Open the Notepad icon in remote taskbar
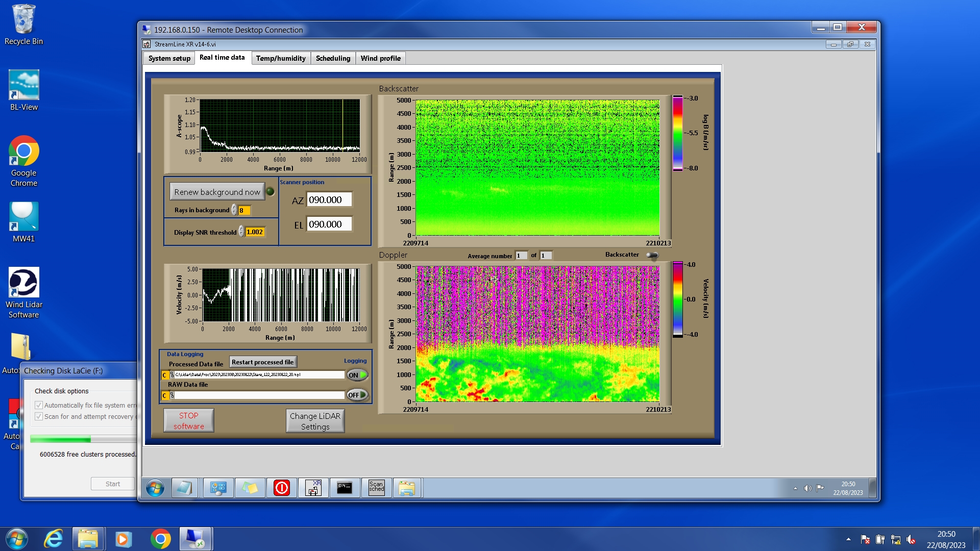Image resolution: width=980 pixels, height=551 pixels. tap(184, 488)
